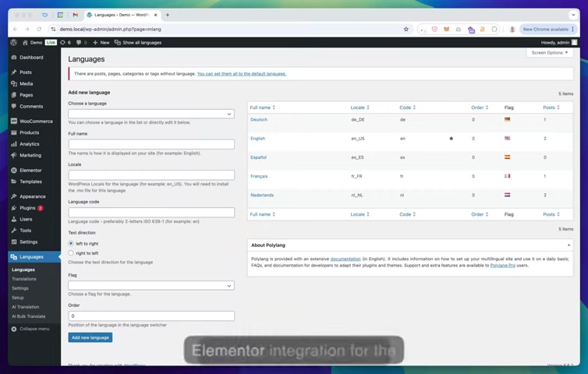Click the Collapse menu arrow icon

click(x=14, y=329)
